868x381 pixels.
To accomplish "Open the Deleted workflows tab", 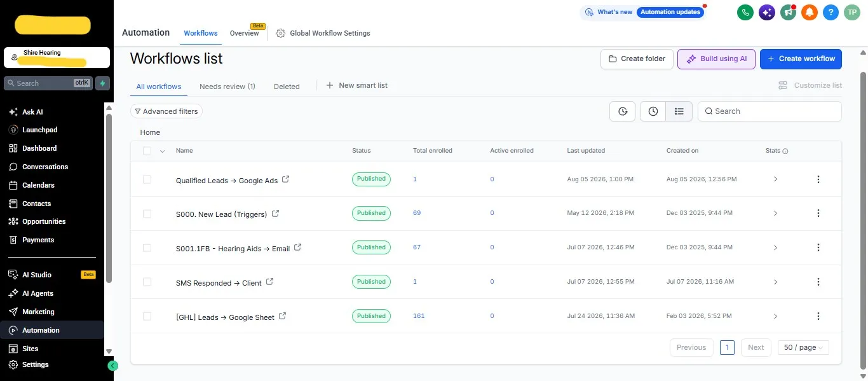I will [x=287, y=87].
